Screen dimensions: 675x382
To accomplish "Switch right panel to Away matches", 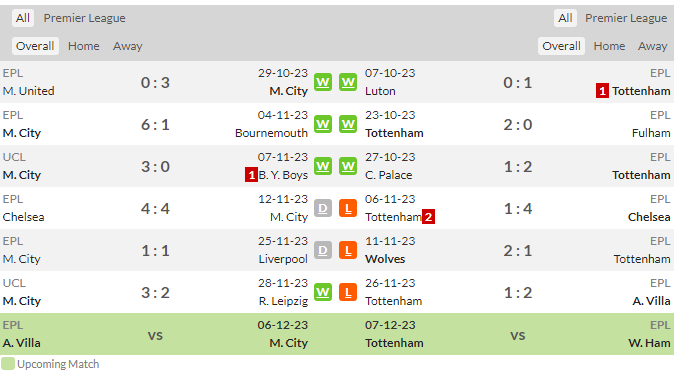I will pyautogui.click(x=653, y=46).
